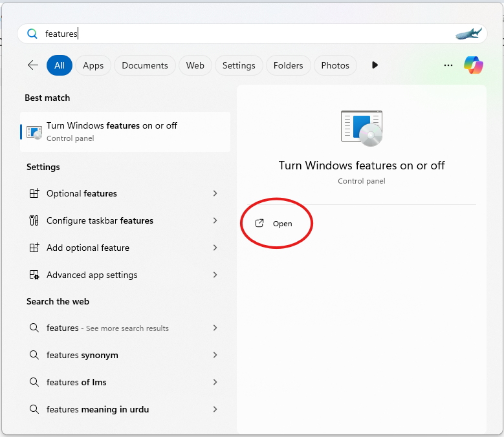Open Turn Windows features on or off result

pyautogui.click(x=125, y=132)
